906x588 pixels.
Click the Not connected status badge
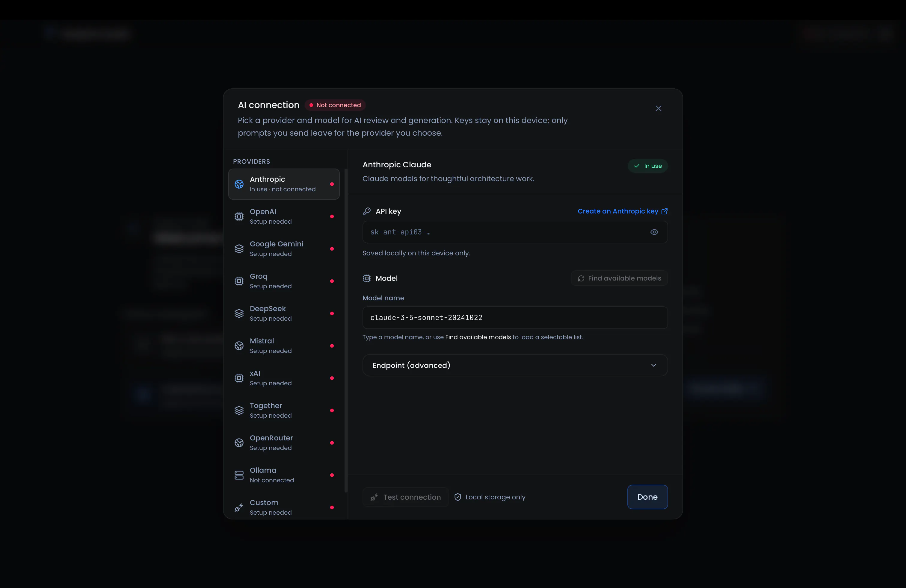335,105
